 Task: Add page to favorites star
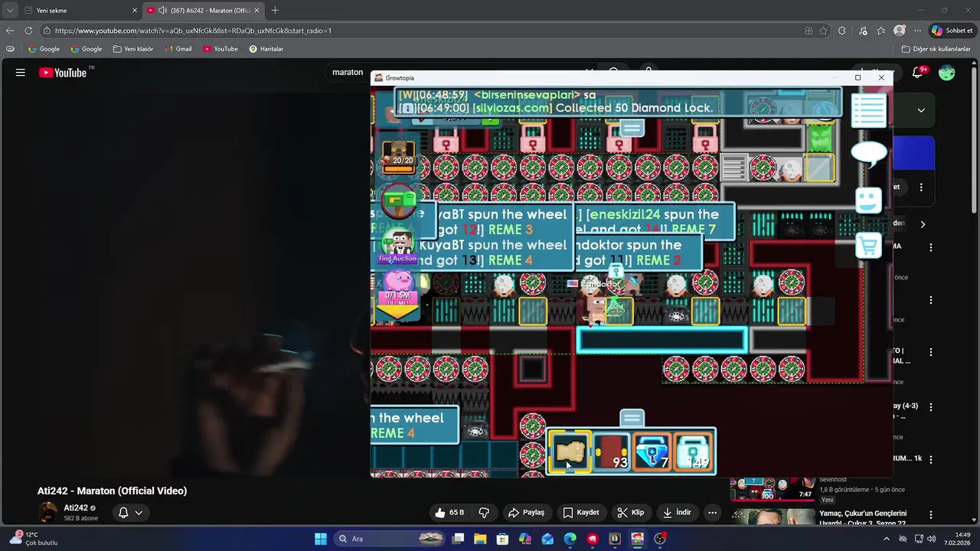click(824, 31)
